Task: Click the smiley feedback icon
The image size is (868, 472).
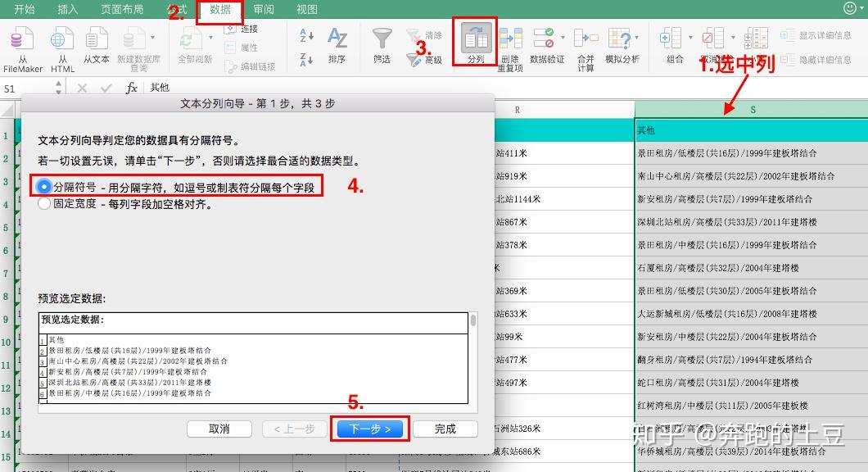Action: point(849,7)
